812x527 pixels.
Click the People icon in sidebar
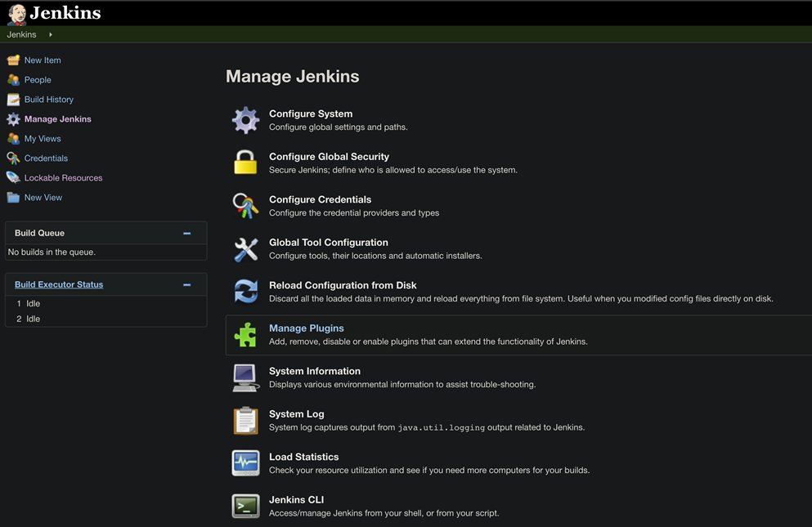click(13, 80)
